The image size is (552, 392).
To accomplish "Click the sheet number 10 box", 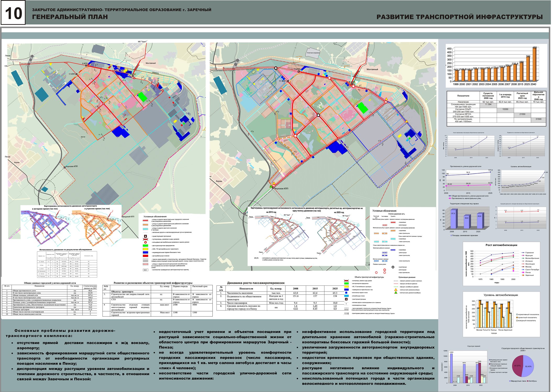I will coord(13,13).
